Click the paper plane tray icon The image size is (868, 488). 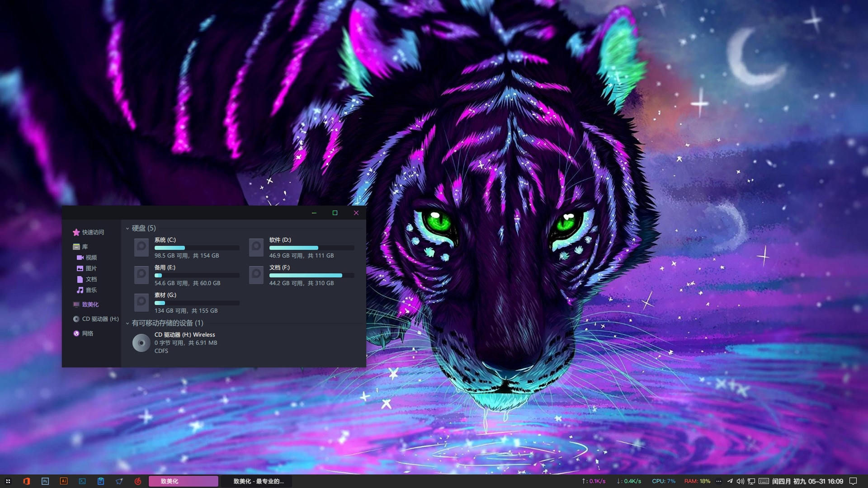[729, 481]
